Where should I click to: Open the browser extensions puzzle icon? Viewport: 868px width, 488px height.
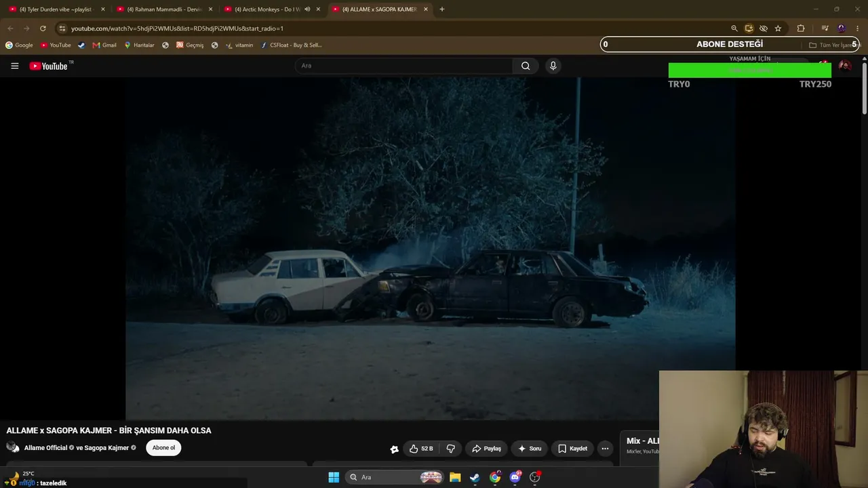pos(801,28)
